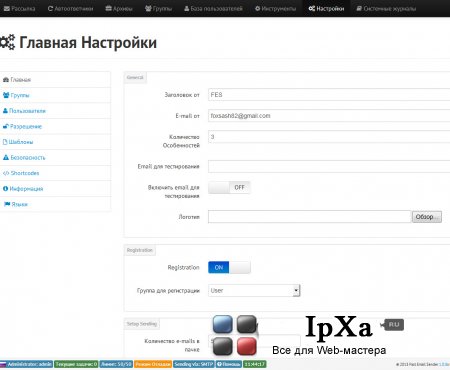Click the Обзор browse button
The image size is (450, 370).
[x=427, y=217]
